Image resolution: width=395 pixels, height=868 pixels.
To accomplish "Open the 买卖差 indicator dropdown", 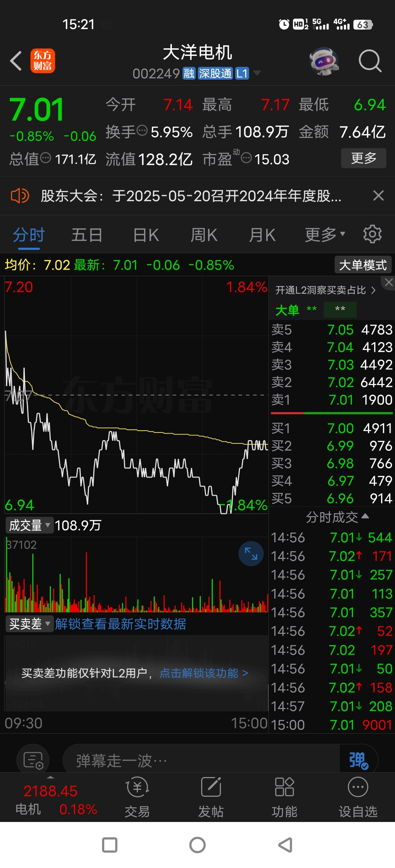I will 29,624.
